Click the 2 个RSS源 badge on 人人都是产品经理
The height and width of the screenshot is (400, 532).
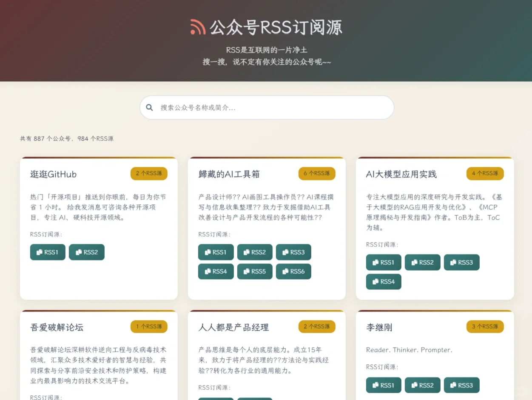pos(317,326)
